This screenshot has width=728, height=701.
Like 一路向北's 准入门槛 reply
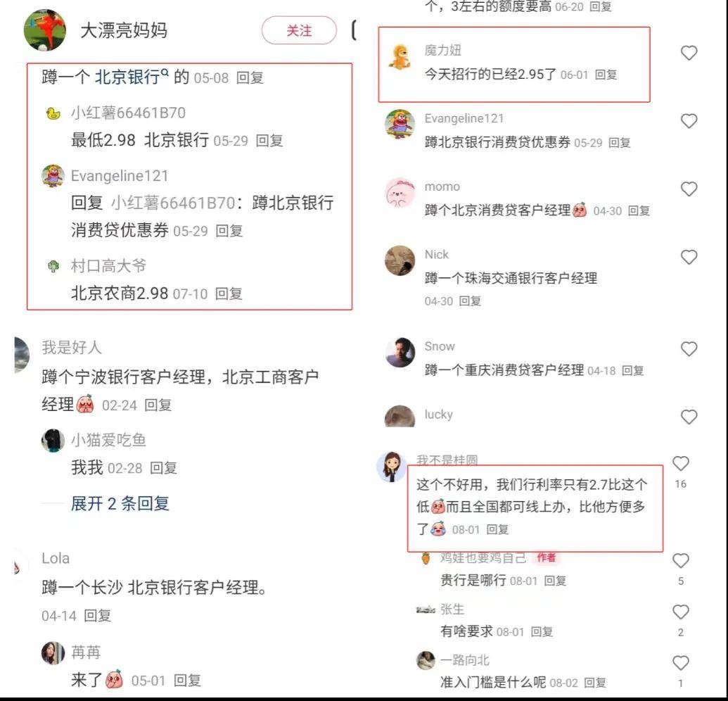click(681, 662)
